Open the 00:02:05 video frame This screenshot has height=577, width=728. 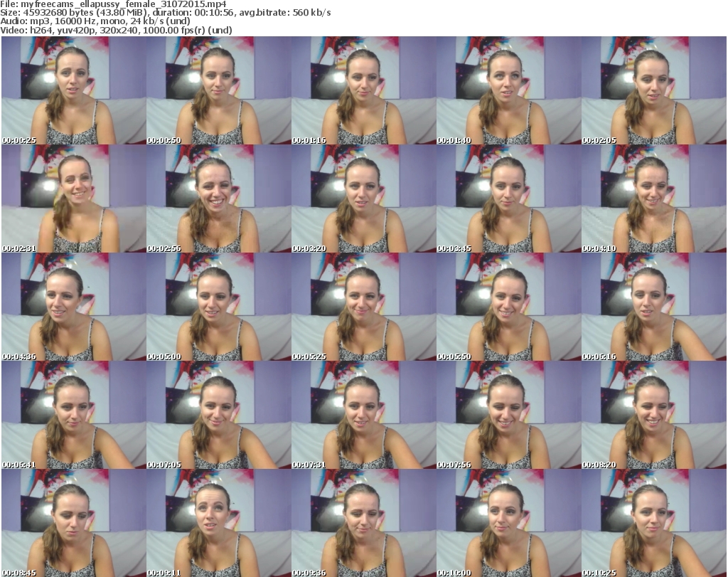654,90
